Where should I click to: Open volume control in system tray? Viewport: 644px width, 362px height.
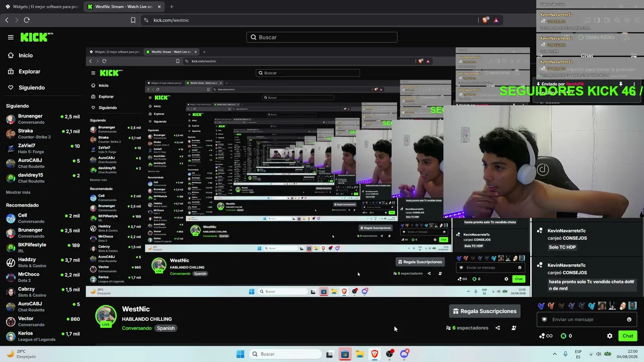pyautogui.click(x=598, y=354)
